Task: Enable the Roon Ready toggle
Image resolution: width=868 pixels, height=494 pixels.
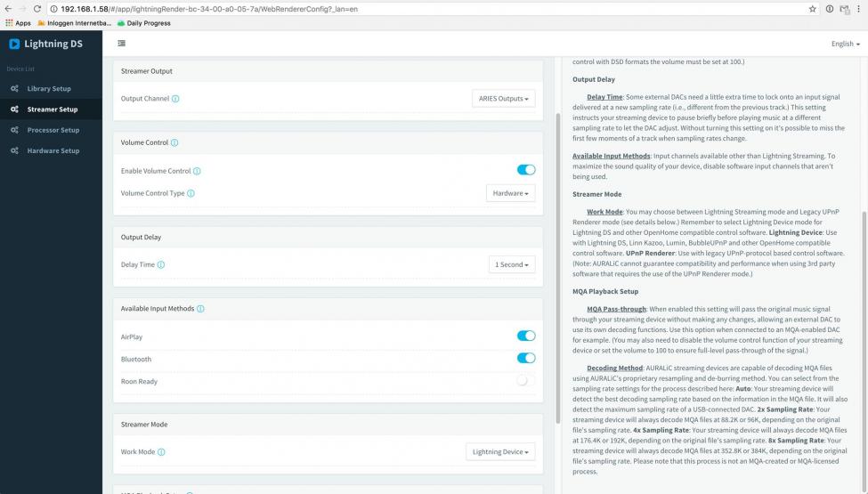Action: 526,380
